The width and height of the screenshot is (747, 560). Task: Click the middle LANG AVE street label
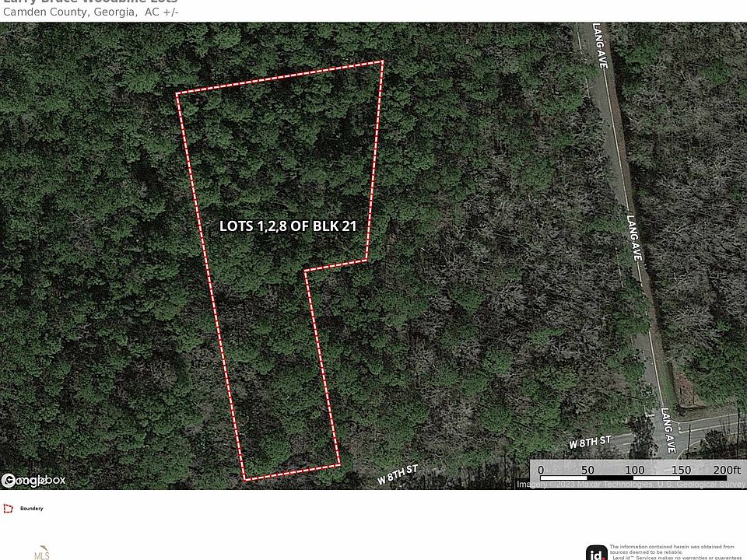point(633,238)
